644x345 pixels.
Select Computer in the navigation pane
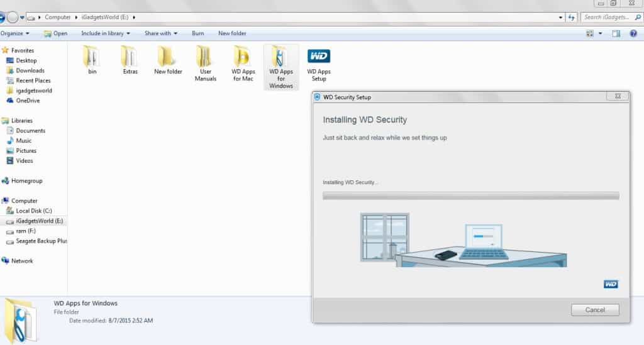pos(24,201)
